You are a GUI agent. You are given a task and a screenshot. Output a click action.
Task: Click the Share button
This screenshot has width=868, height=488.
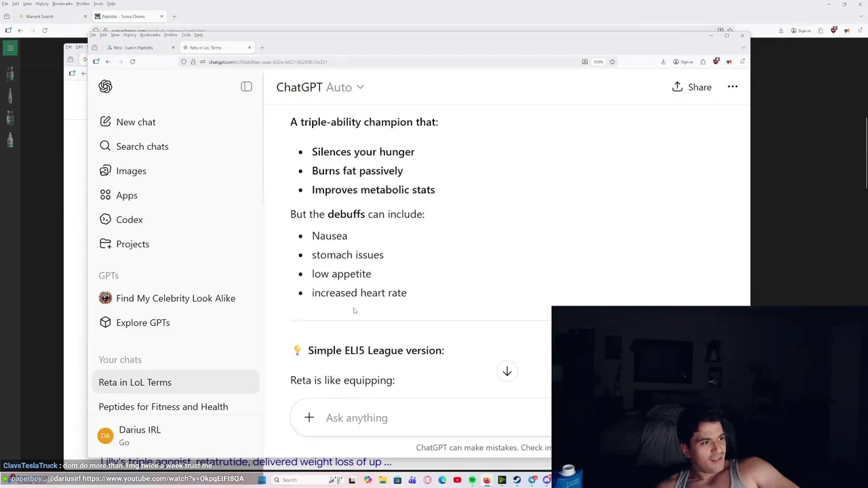pyautogui.click(x=692, y=87)
